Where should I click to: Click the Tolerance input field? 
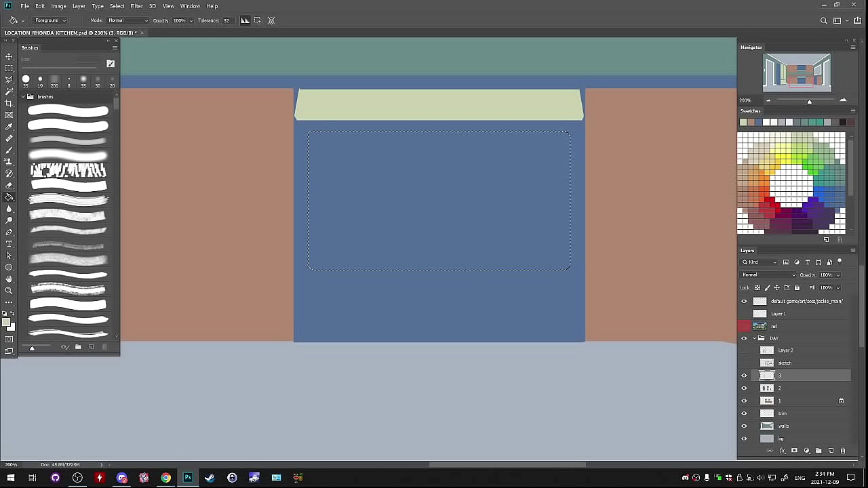tap(226, 20)
